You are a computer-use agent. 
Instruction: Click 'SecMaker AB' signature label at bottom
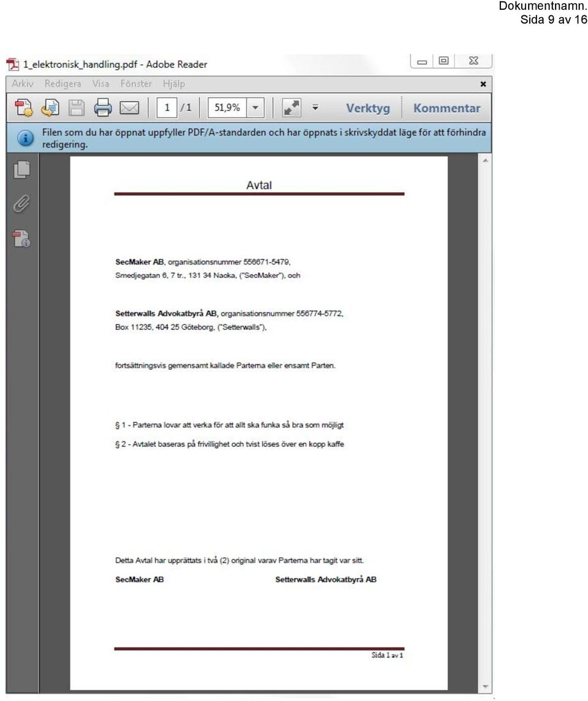point(140,579)
